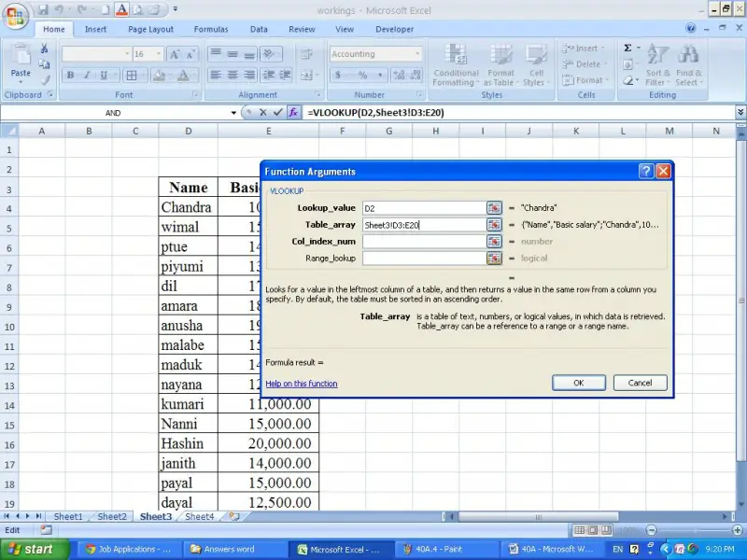Click the Accounting dollar format icon
The image size is (747, 560).
point(338,76)
